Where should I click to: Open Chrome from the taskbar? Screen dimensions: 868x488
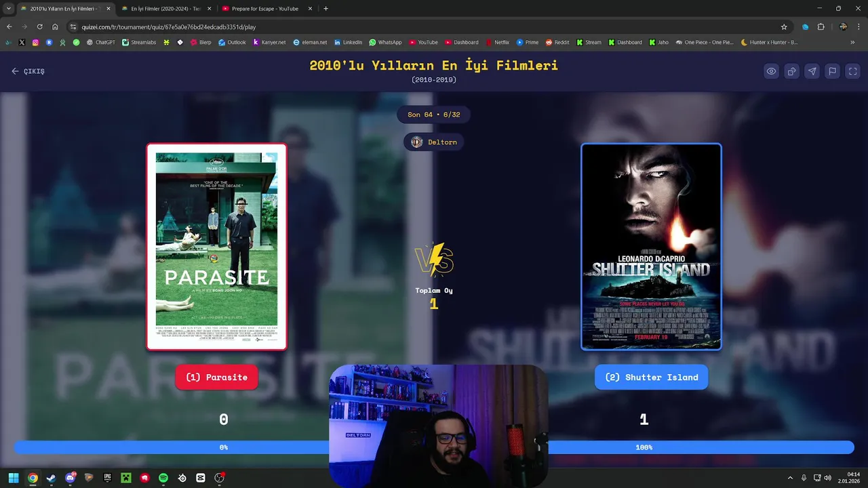coord(33,478)
